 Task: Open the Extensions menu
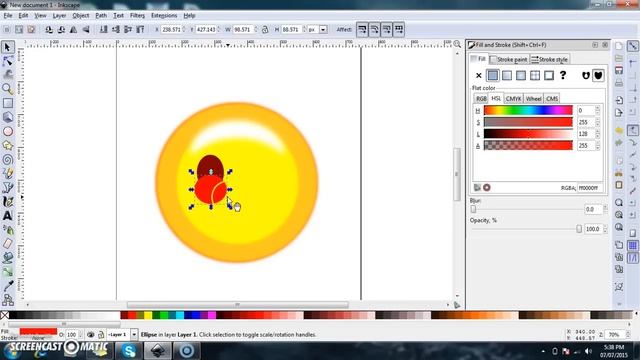point(164,16)
